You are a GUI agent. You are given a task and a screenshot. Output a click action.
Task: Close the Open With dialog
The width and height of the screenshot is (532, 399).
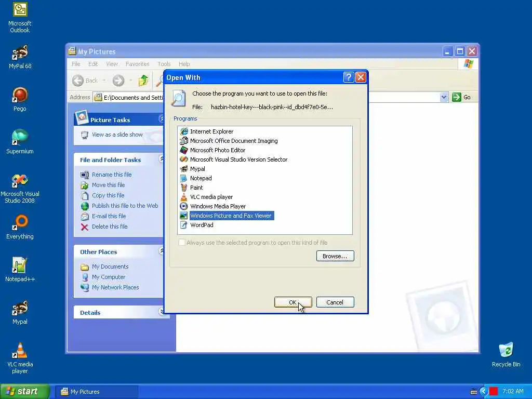point(361,77)
